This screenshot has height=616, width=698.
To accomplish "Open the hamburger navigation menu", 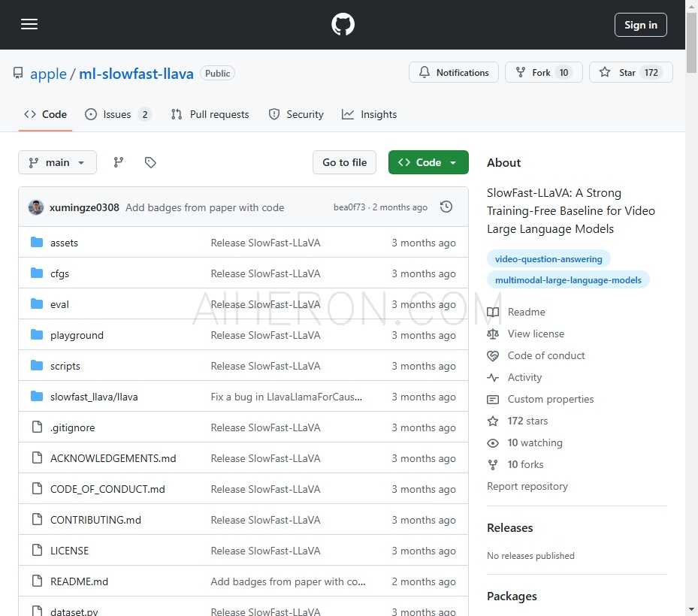I will 29,25.
